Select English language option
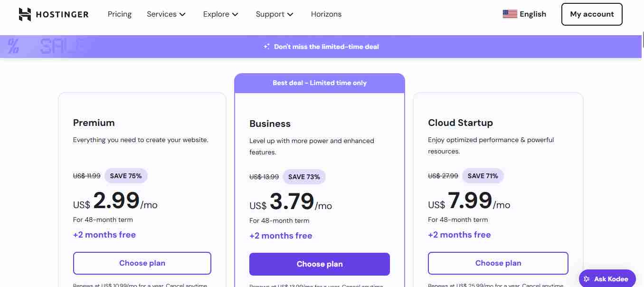The height and width of the screenshot is (287, 644). 532,14
